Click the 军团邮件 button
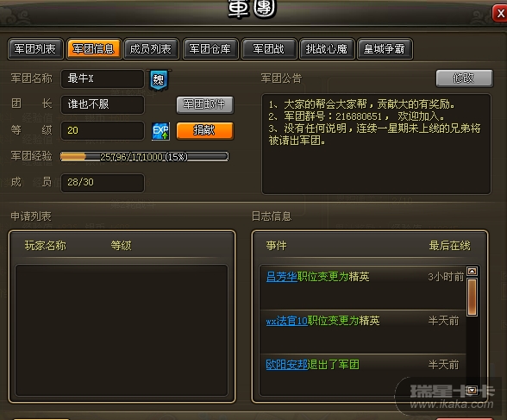The image size is (507, 420). point(204,104)
